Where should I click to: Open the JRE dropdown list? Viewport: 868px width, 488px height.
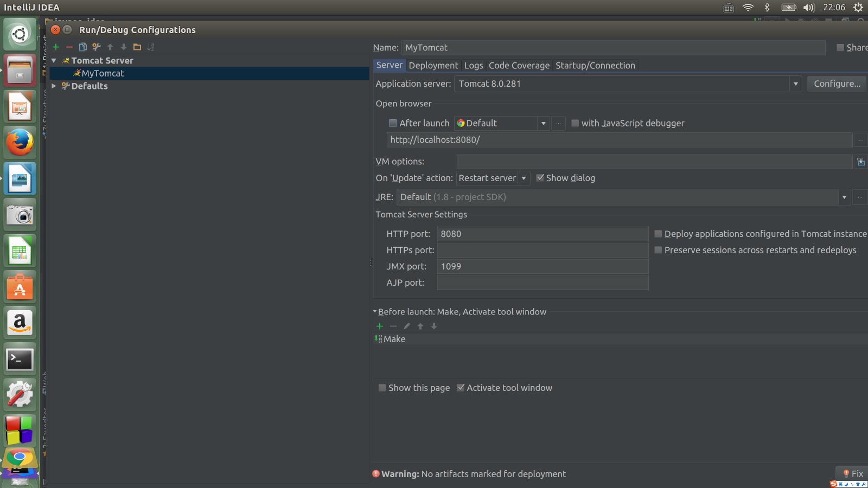[x=844, y=197]
